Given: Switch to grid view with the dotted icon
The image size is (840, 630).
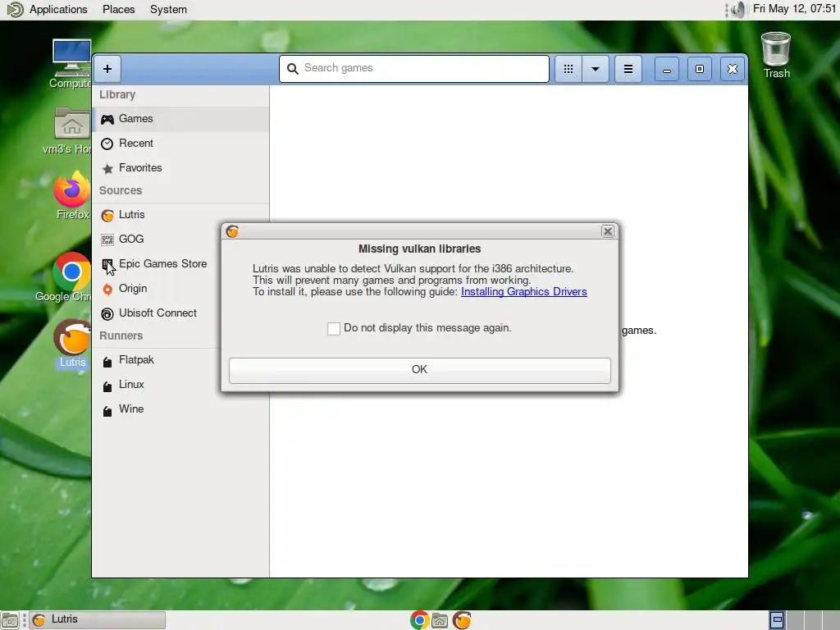Looking at the screenshot, I should pos(568,69).
